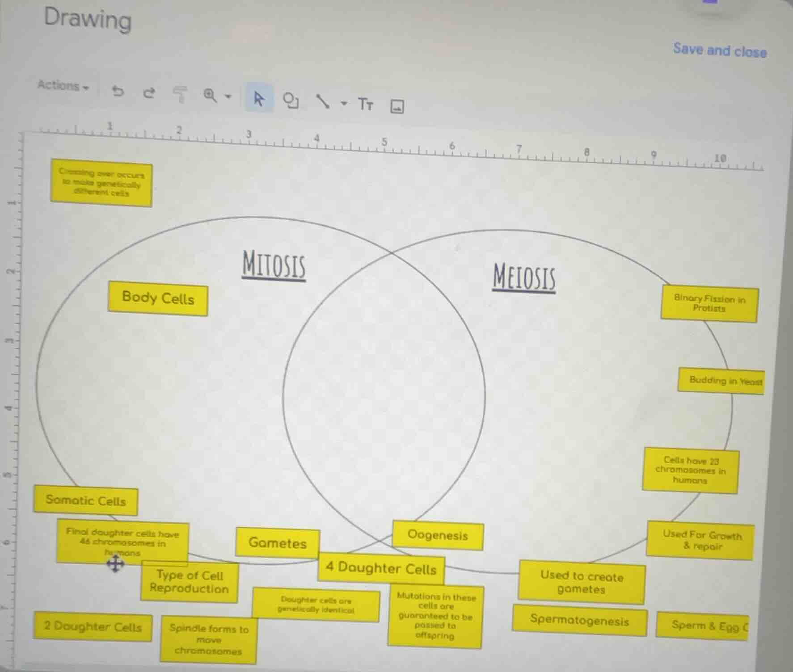Select the Line tool
The image size is (793, 672).
(x=323, y=102)
